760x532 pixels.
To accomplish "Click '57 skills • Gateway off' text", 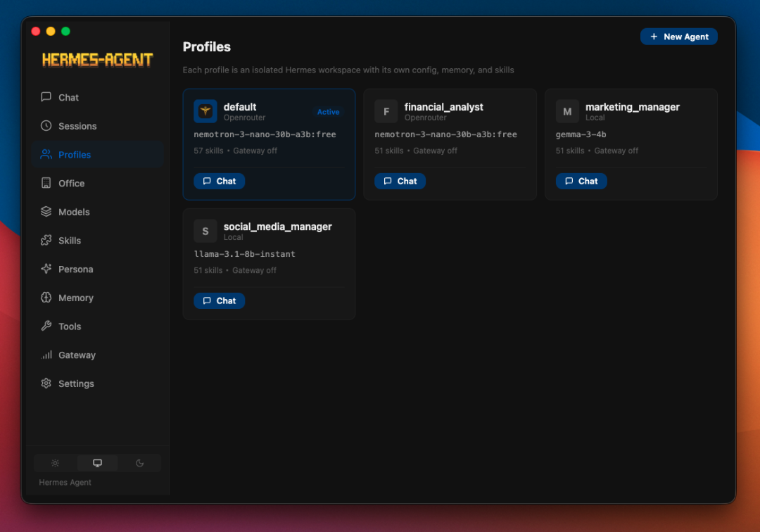I will (236, 151).
